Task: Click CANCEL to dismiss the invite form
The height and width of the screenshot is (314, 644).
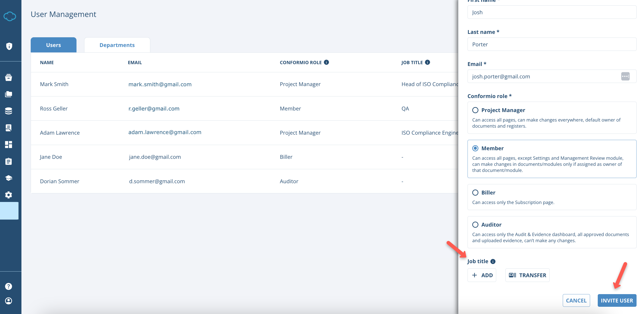Action: pos(576,300)
